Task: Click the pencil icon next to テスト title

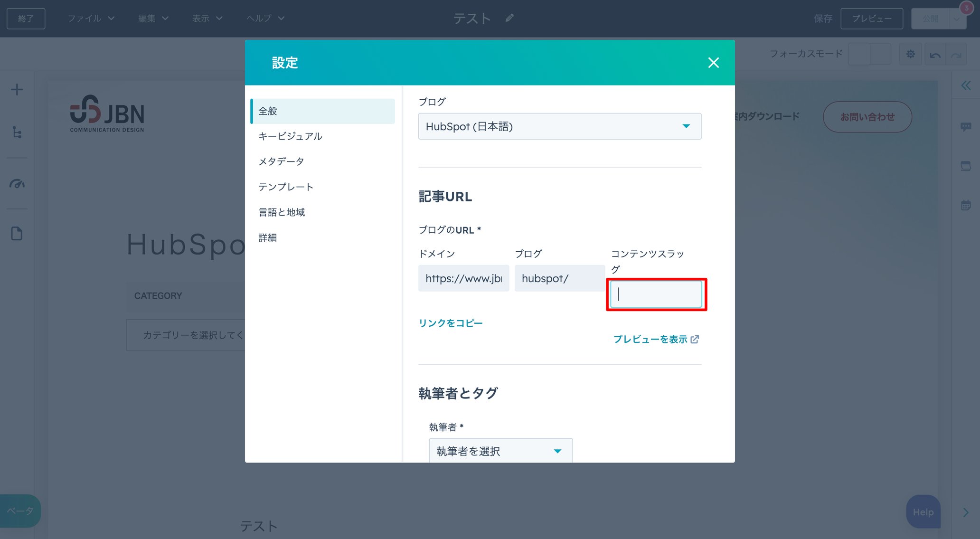Action: pyautogui.click(x=509, y=18)
